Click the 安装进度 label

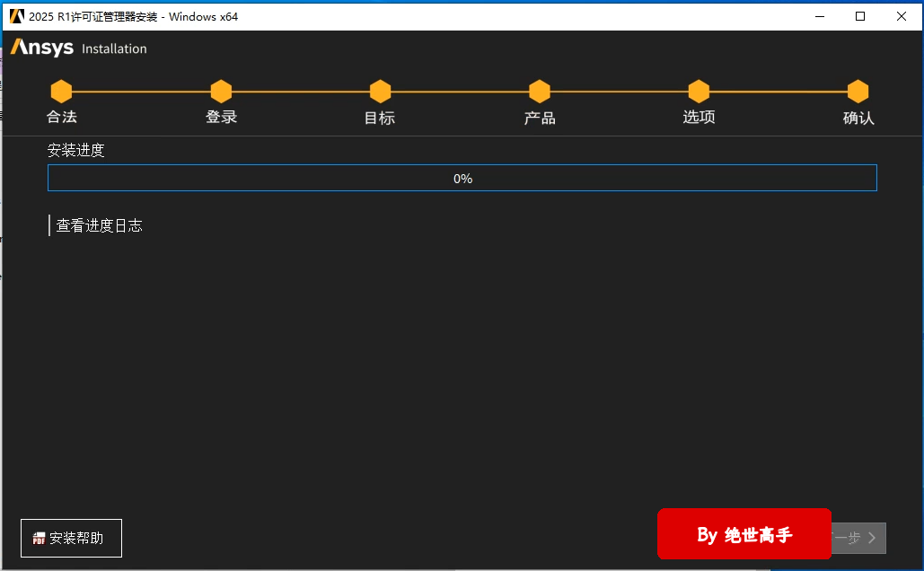point(76,150)
